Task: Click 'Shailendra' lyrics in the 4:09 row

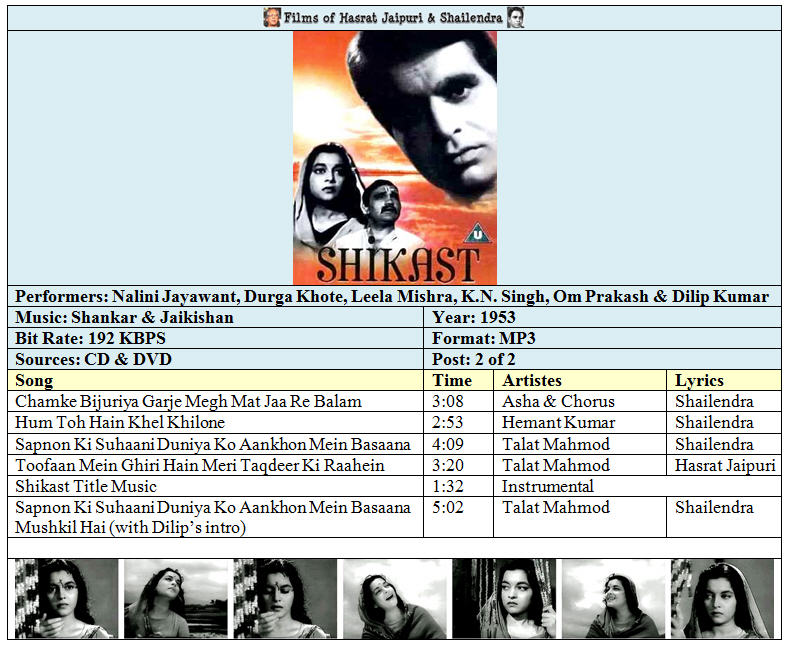Action: click(x=715, y=444)
